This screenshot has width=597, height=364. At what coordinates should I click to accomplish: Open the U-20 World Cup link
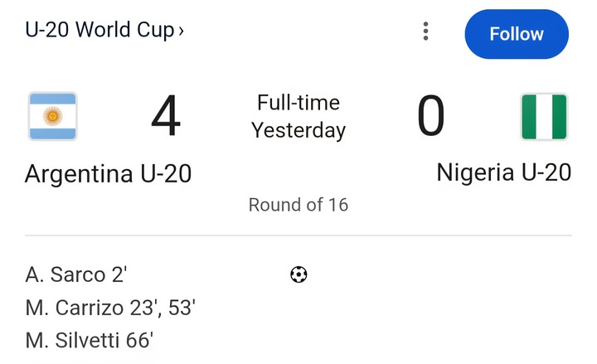click(99, 31)
